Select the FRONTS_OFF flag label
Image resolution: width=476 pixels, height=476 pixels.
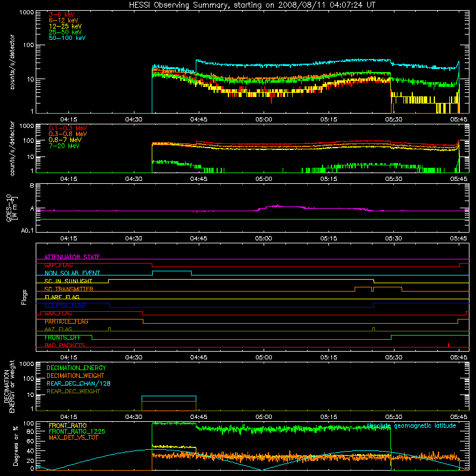(x=62, y=337)
